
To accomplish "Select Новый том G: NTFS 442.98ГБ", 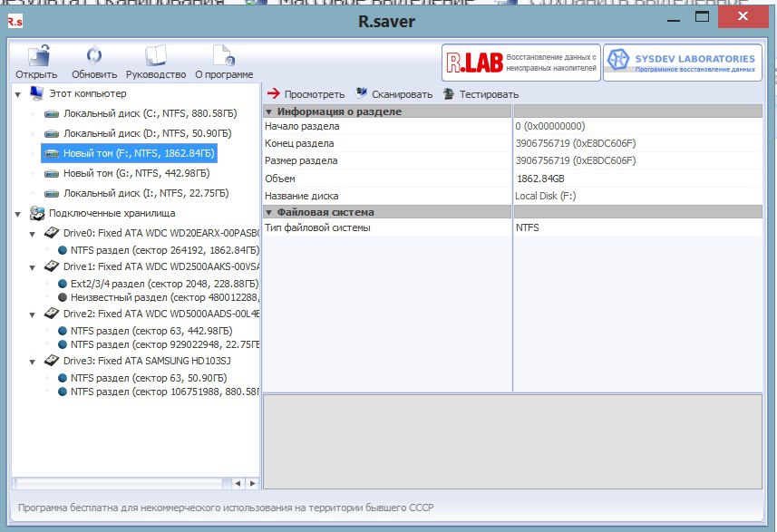I will 136,173.
